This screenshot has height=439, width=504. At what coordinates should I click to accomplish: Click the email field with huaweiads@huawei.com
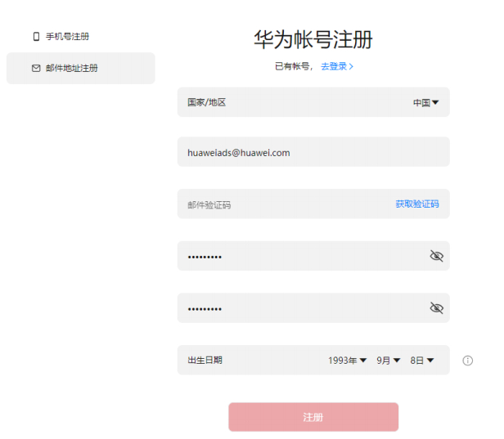tap(313, 152)
